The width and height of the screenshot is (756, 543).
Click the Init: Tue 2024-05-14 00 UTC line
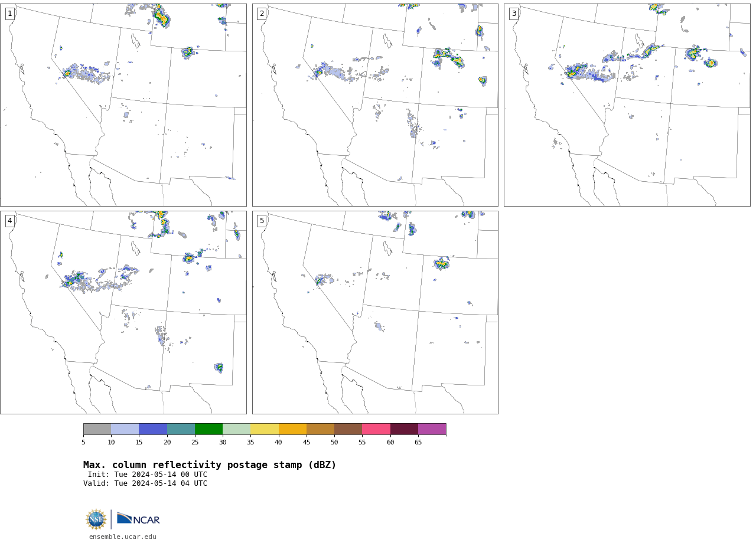point(148,475)
